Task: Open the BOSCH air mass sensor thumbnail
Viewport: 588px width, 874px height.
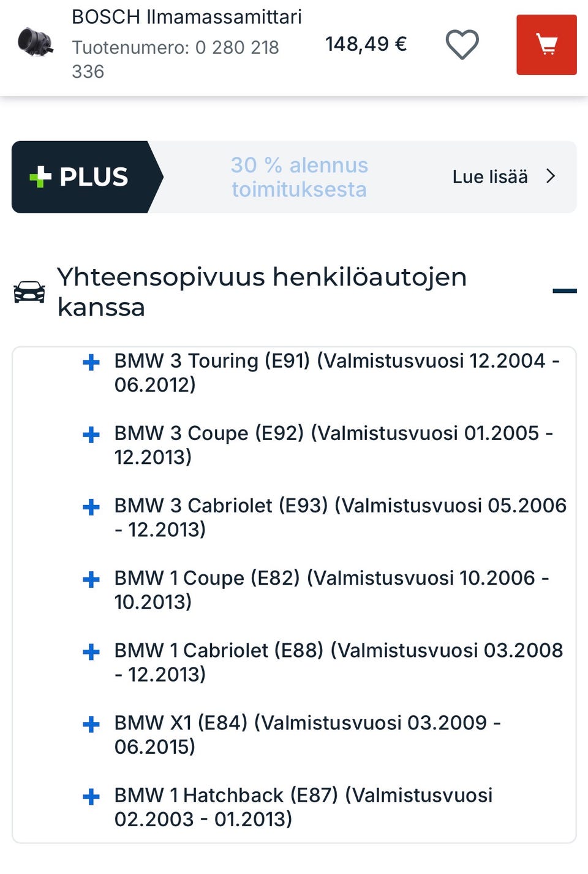Action: (x=36, y=42)
